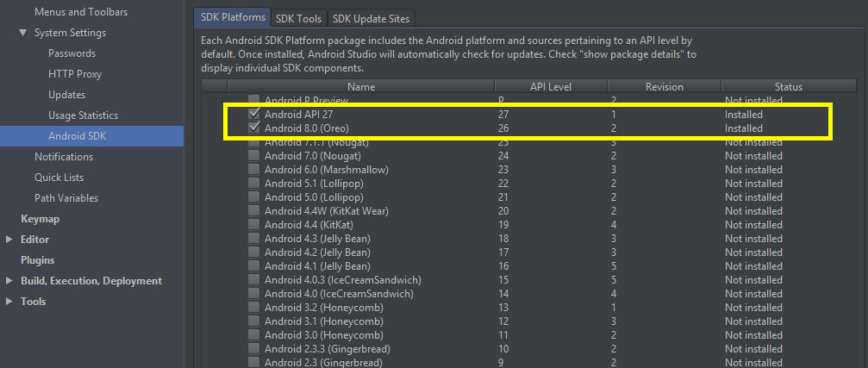
Task: Select the SDK Platforms tab
Action: click(230, 18)
